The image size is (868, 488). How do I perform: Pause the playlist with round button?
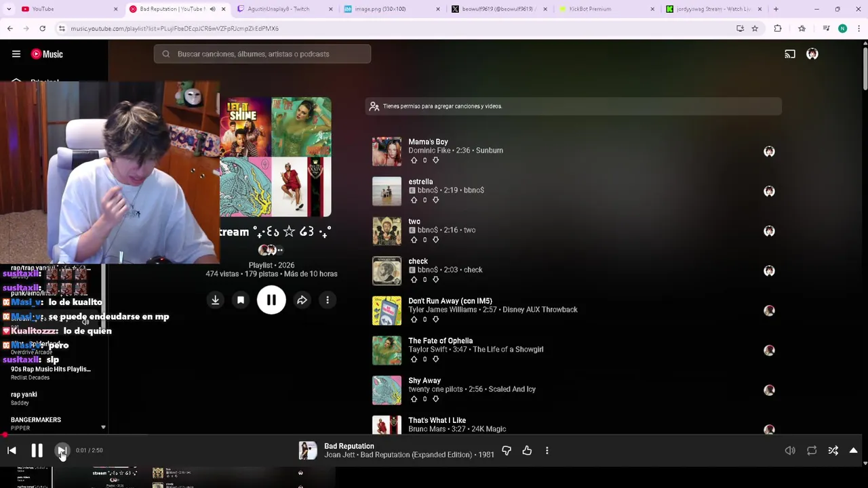(x=271, y=300)
